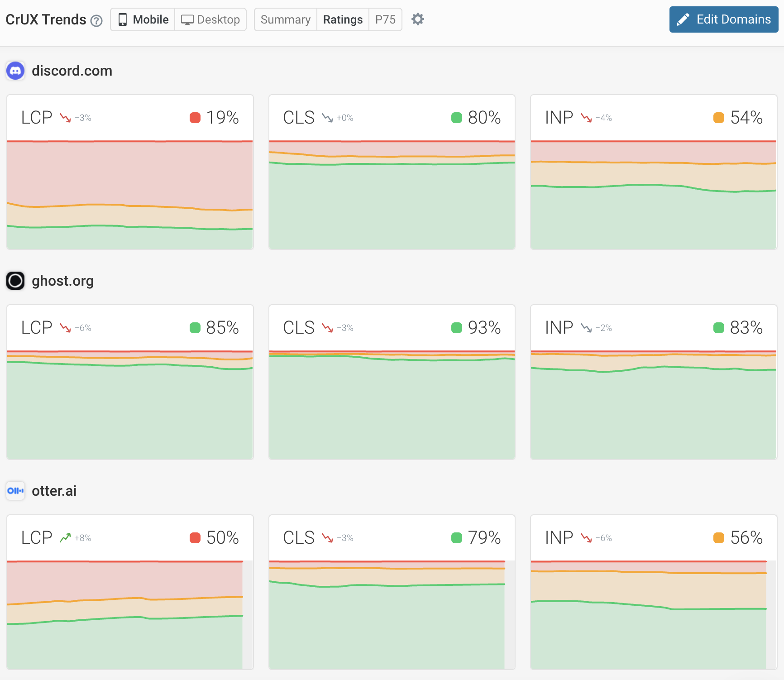
Task: Open the ghost.org domain heading
Action: (x=62, y=281)
